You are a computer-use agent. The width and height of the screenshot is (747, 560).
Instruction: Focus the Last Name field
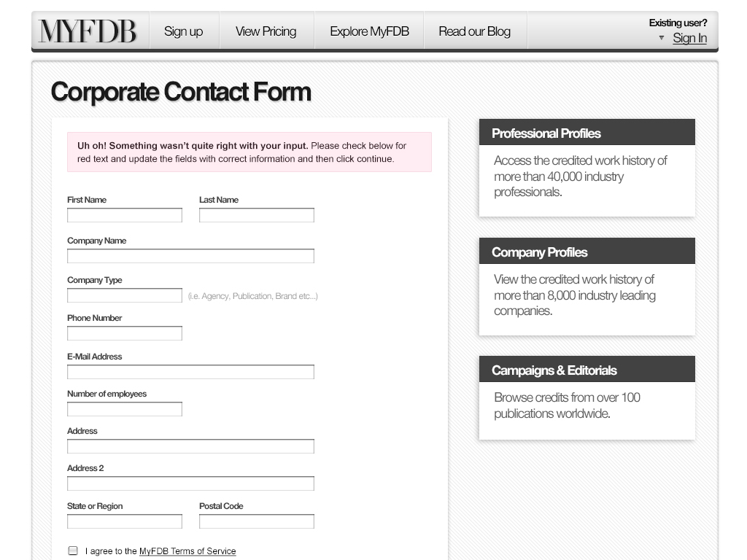257,215
